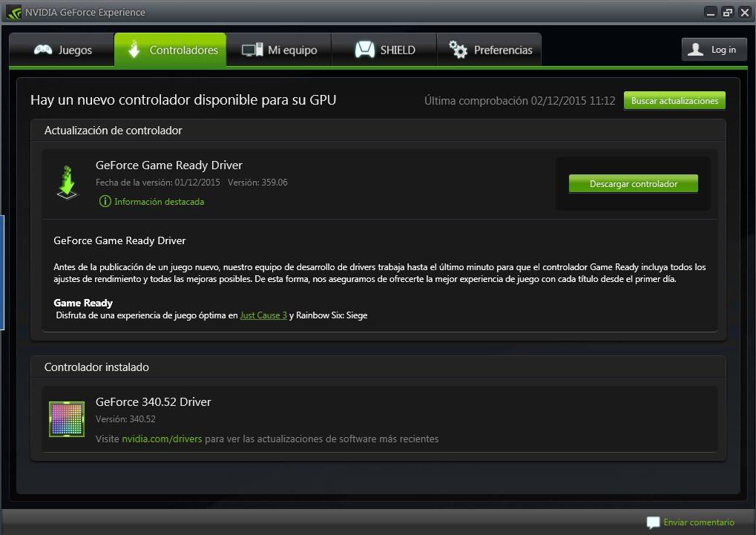Click Enviar comentario link
The width and height of the screenshot is (756, 535).
tap(699, 522)
